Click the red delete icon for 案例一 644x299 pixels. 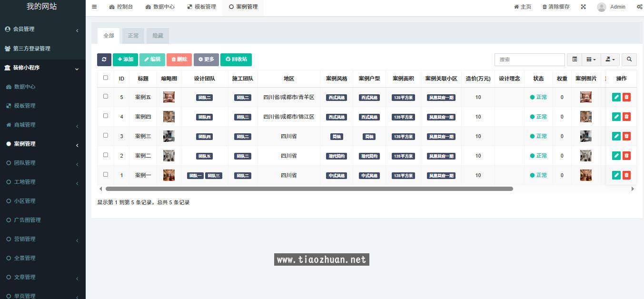tap(626, 175)
